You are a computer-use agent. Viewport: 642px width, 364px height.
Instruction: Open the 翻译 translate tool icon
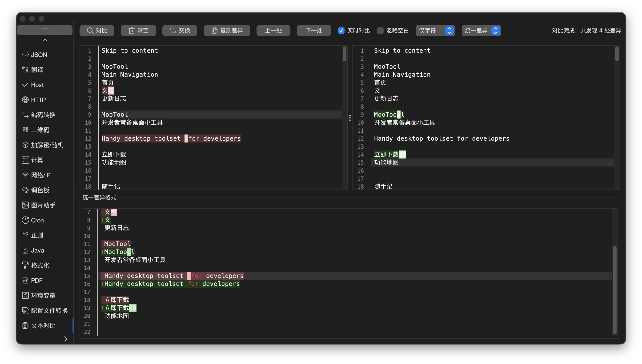25,70
